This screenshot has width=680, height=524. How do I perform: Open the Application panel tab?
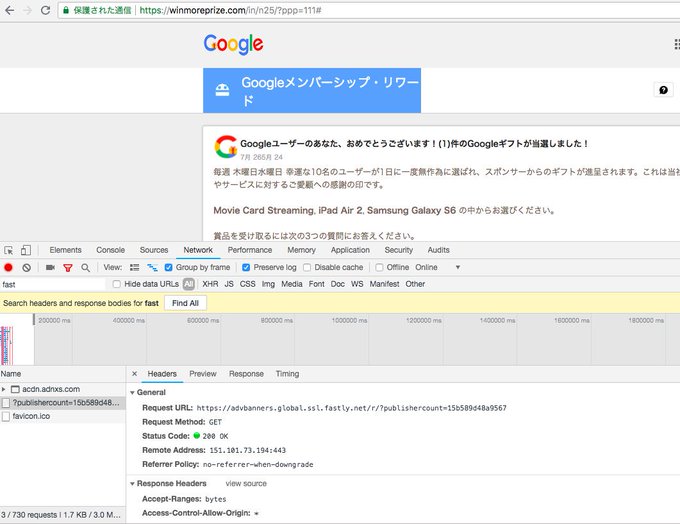tap(350, 250)
